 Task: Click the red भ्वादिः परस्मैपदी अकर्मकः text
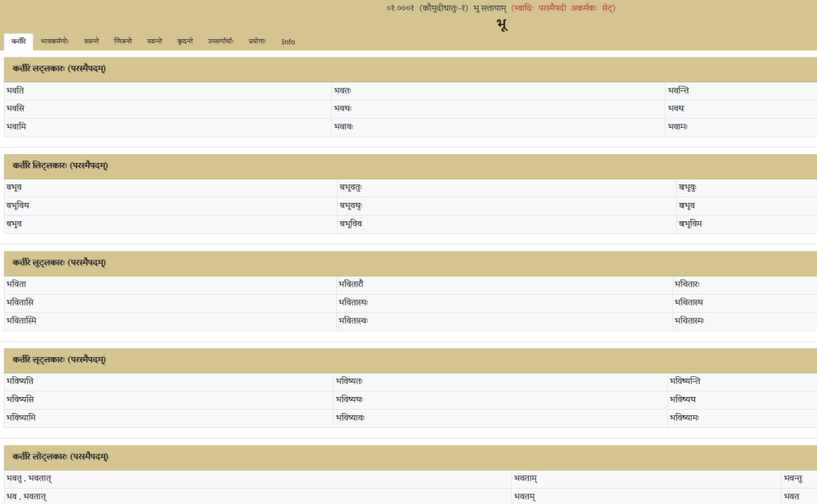pyautogui.click(x=563, y=8)
